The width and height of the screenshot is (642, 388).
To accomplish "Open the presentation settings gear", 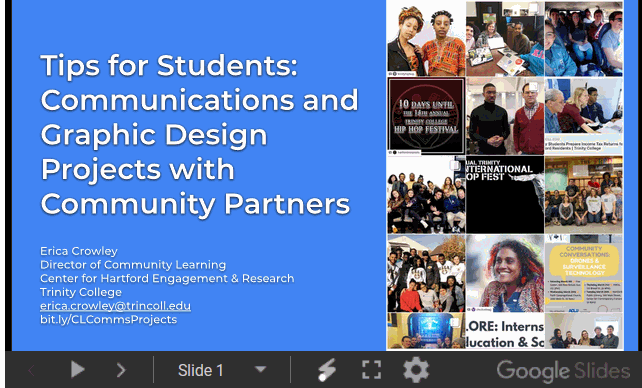I will click(416, 370).
